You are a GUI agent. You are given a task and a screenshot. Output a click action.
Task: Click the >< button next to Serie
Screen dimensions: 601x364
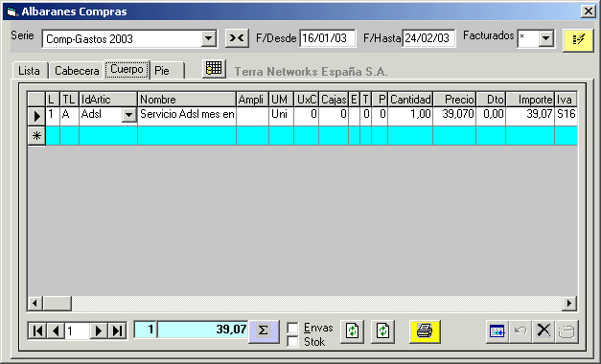pos(237,38)
